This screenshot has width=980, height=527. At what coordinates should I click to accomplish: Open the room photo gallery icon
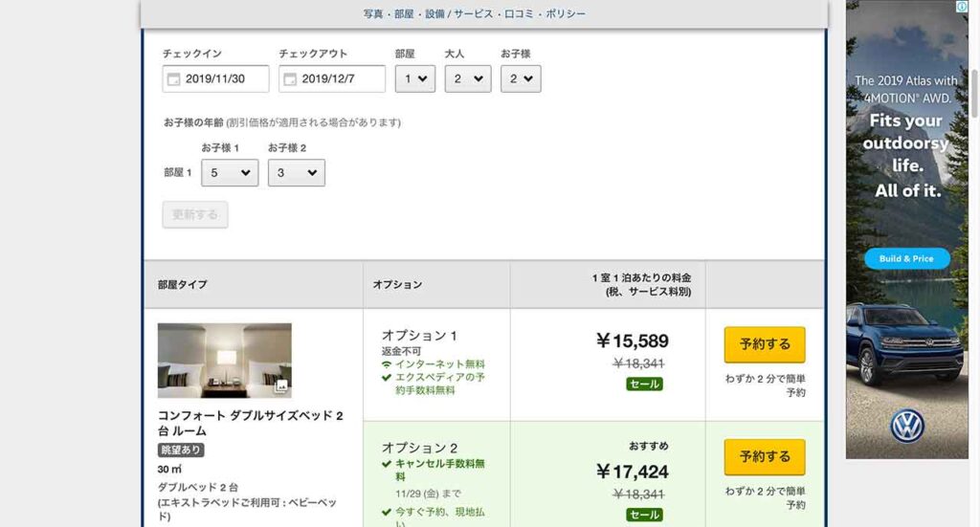coord(280,386)
